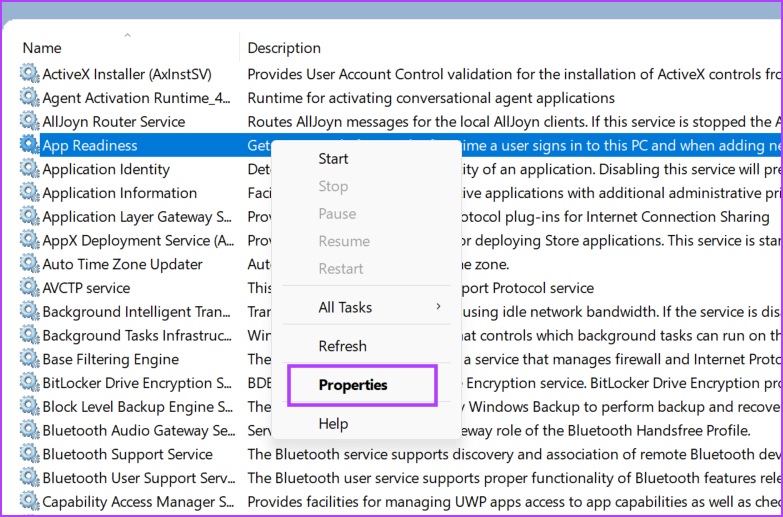Image resolution: width=783 pixels, height=517 pixels.
Task: Select the Auto Time Zone Updater service
Action: [123, 264]
